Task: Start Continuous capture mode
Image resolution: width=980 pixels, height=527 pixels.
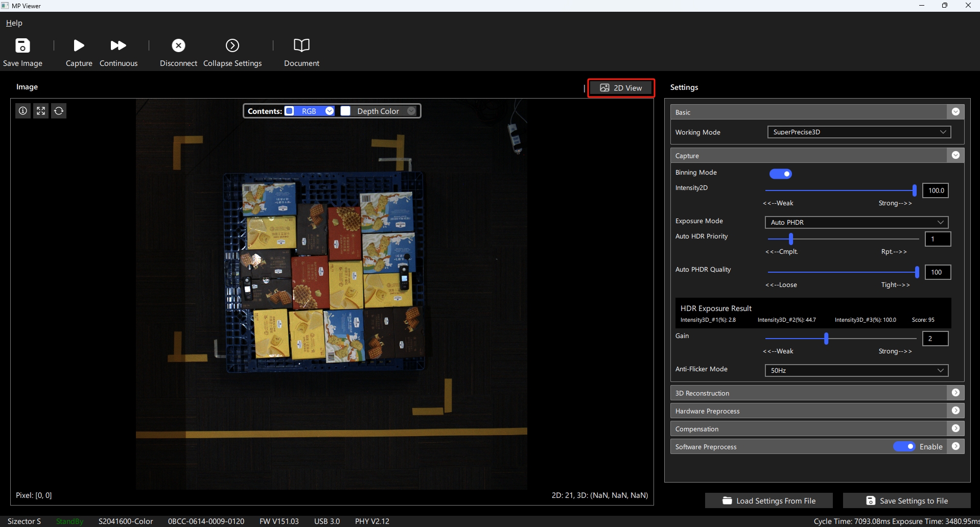Action: point(119,52)
